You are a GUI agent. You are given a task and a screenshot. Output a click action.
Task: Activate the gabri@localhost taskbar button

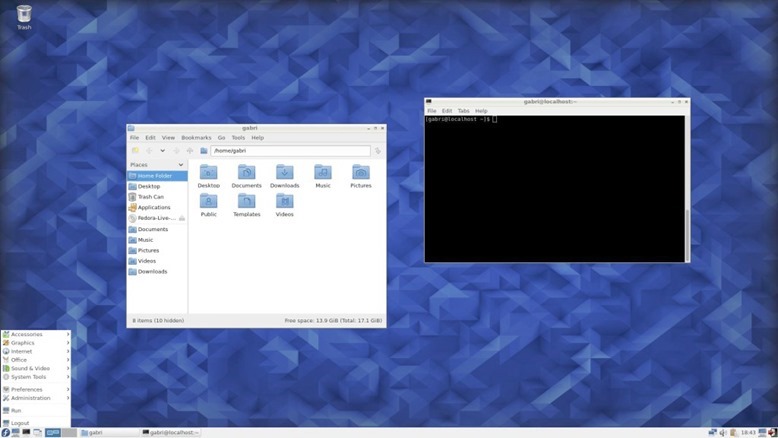click(171, 433)
